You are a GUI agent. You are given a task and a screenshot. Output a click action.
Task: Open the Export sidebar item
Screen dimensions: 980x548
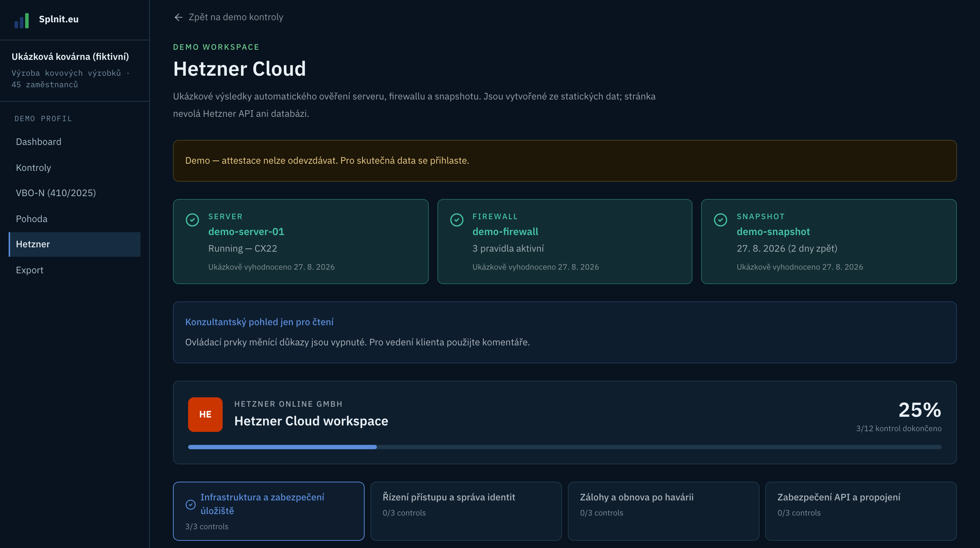point(75,270)
